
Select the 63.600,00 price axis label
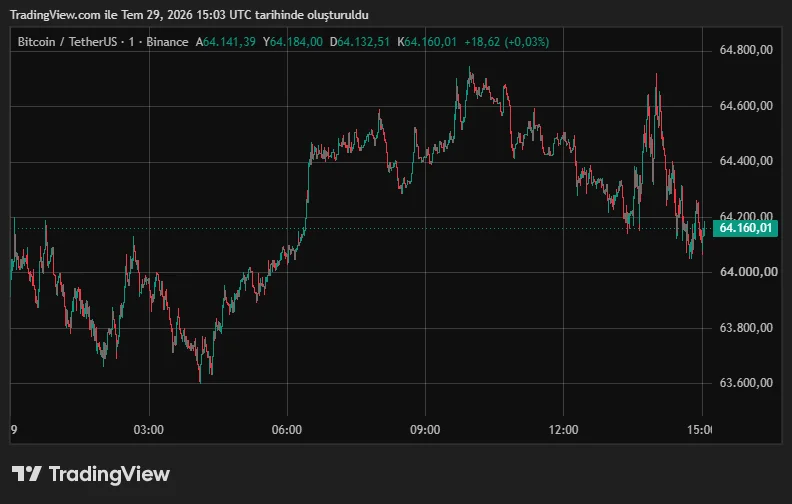(746, 383)
